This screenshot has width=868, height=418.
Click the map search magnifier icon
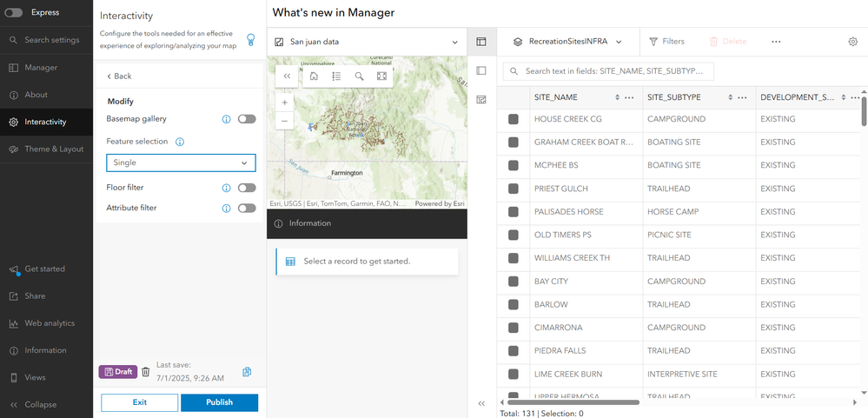359,76
